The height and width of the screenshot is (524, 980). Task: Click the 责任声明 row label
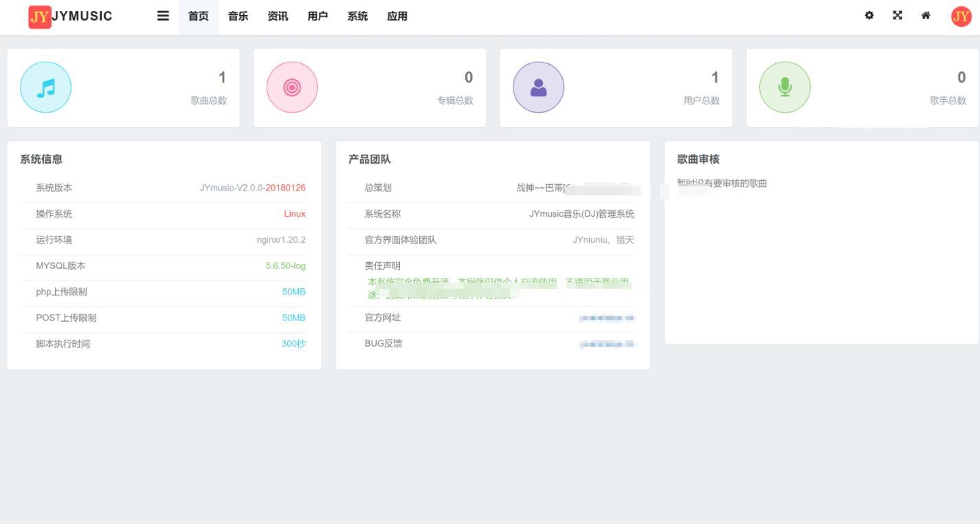(x=383, y=266)
